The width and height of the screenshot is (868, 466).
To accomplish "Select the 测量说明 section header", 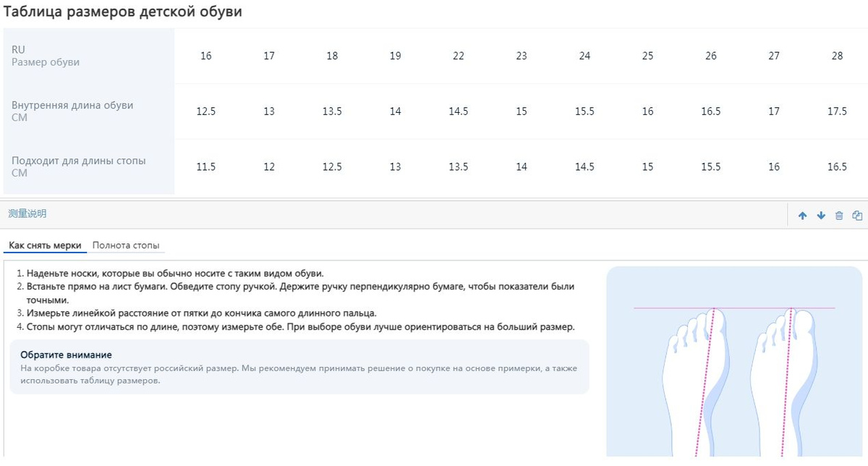I will tap(27, 214).
